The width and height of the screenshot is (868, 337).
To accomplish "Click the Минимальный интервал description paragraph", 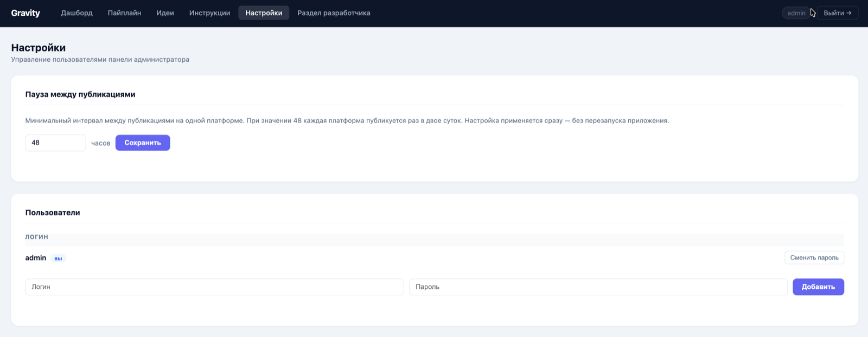I will coord(347,120).
